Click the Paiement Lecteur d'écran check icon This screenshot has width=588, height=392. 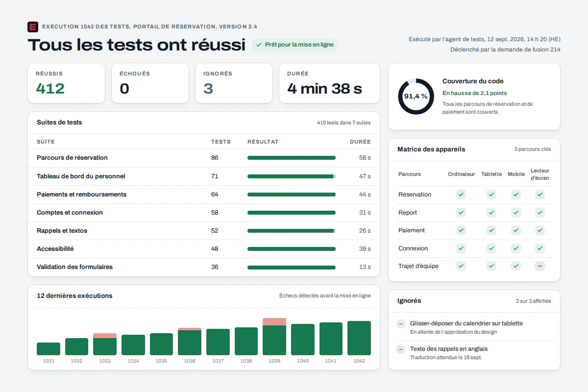click(540, 230)
